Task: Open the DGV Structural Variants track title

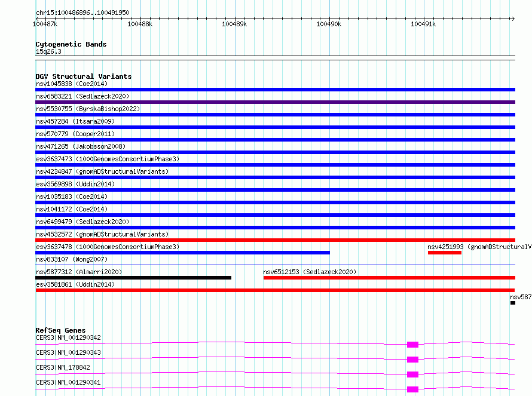Action: 83,76
